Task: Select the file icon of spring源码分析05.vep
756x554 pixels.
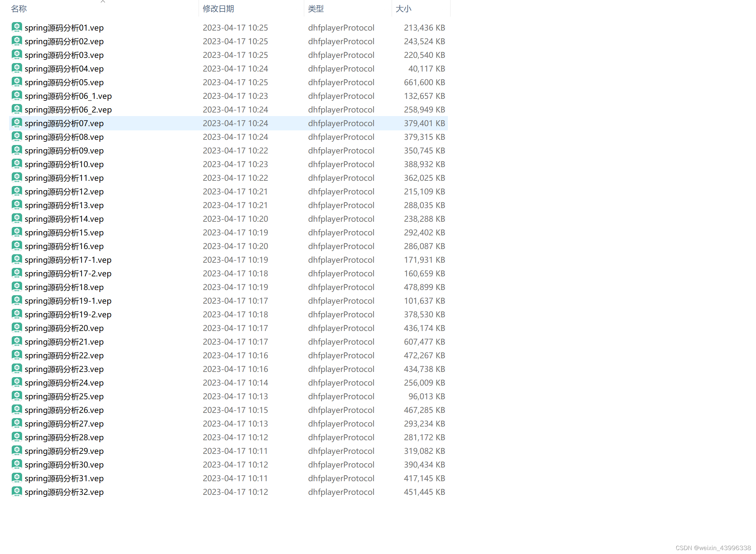Action: [x=17, y=82]
